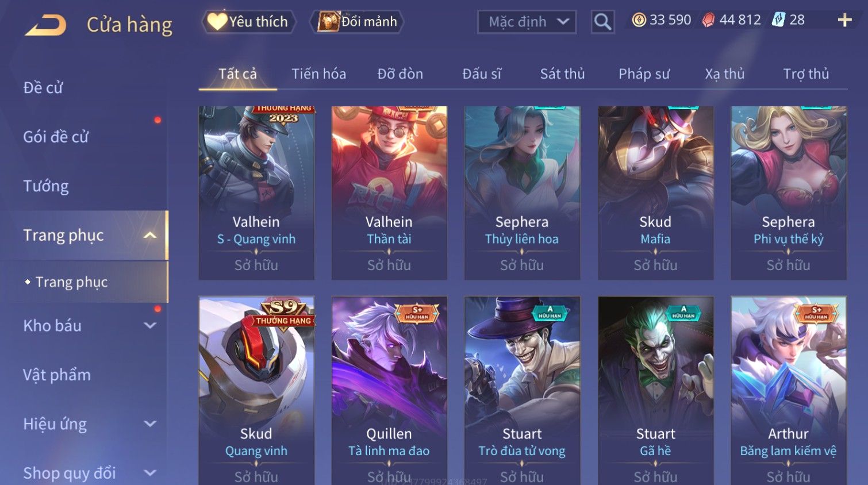Image resolution: width=868 pixels, height=485 pixels.
Task: Select the Xạ thủ tab
Action: (724, 74)
